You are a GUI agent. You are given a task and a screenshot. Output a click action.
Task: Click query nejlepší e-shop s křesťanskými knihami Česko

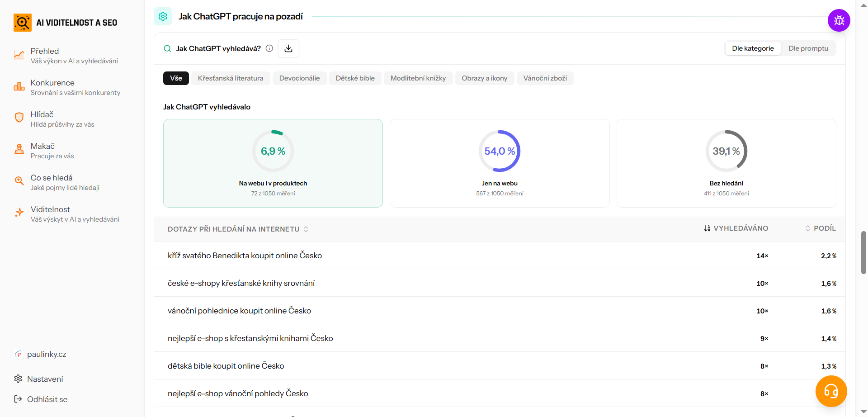[x=250, y=338]
